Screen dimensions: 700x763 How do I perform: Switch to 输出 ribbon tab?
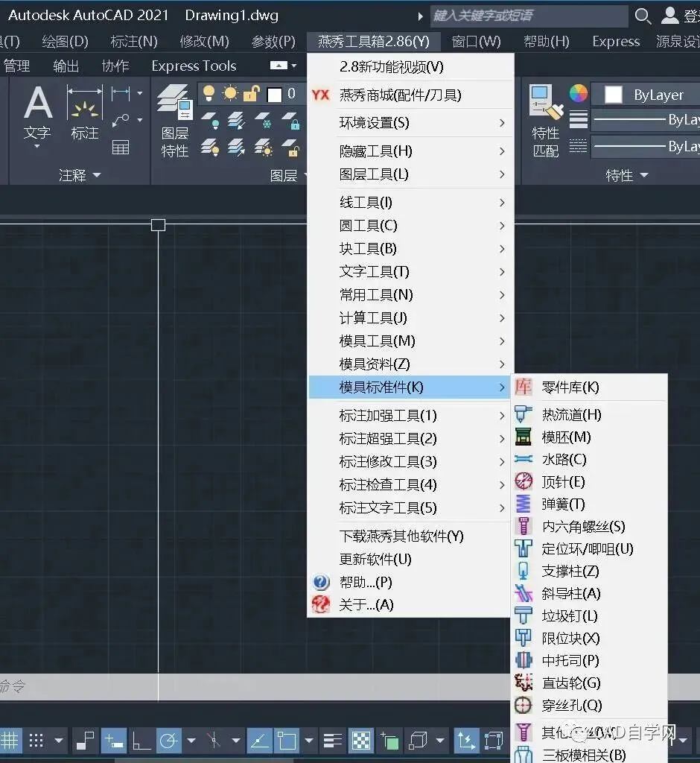coord(66,66)
